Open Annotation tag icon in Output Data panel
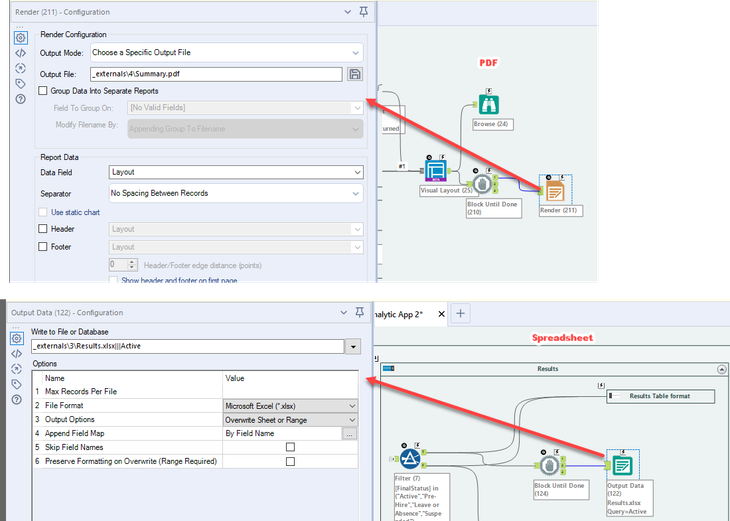The image size is (730, 521). [x=17, y=384]
